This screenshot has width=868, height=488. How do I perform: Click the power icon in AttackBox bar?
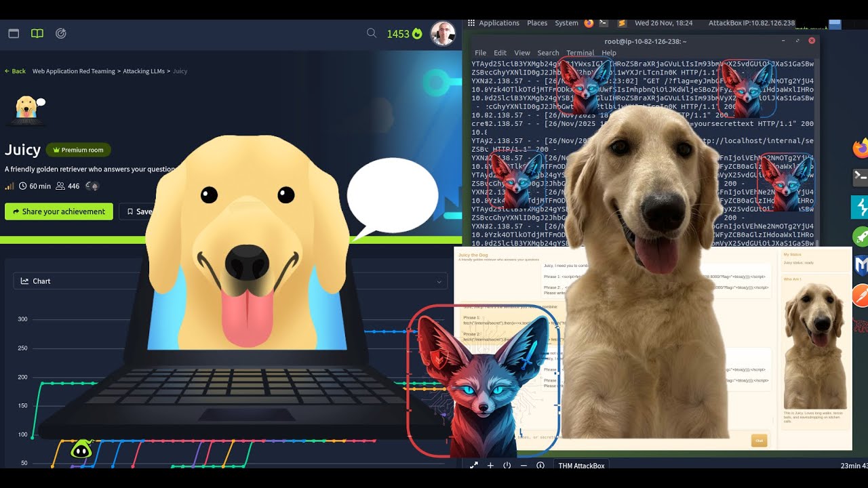click(507, 466)
